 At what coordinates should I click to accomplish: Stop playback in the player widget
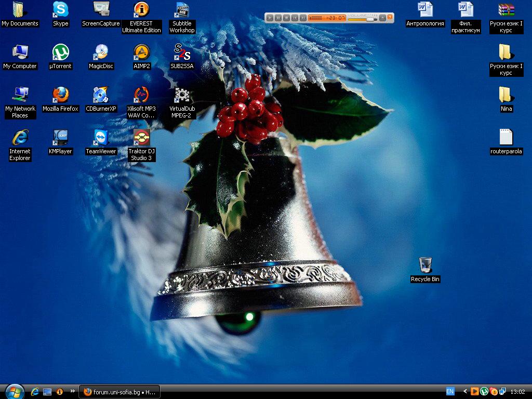286,18
